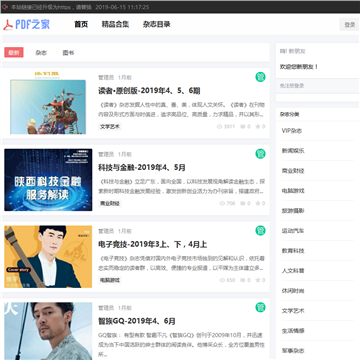The height and width of the screenshot is (360, 360).
Task: Open the 杂志目录 navigation menu
Action: pyautogui.click(x=157, y=24)
